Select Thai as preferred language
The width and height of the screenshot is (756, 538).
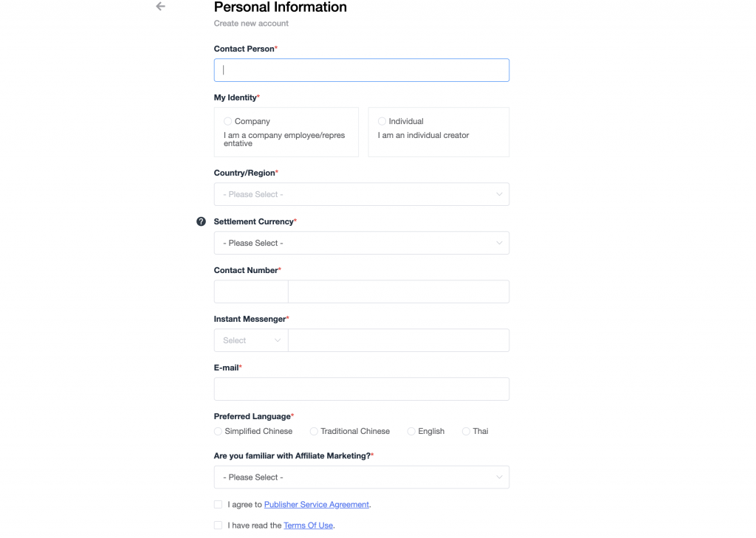(x=466, y=431)
